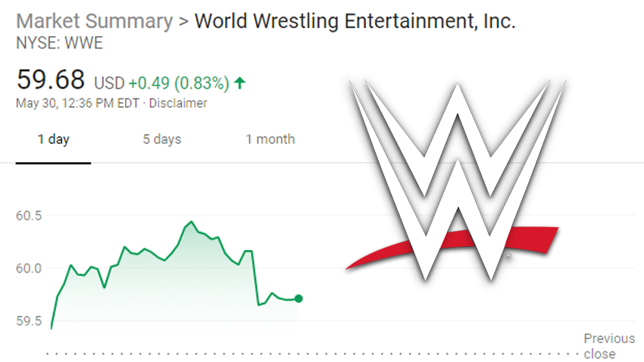Screen dimensions: 644x362
Task: Click the 60.5 y-axis label
Action: (x=29, y=215)
